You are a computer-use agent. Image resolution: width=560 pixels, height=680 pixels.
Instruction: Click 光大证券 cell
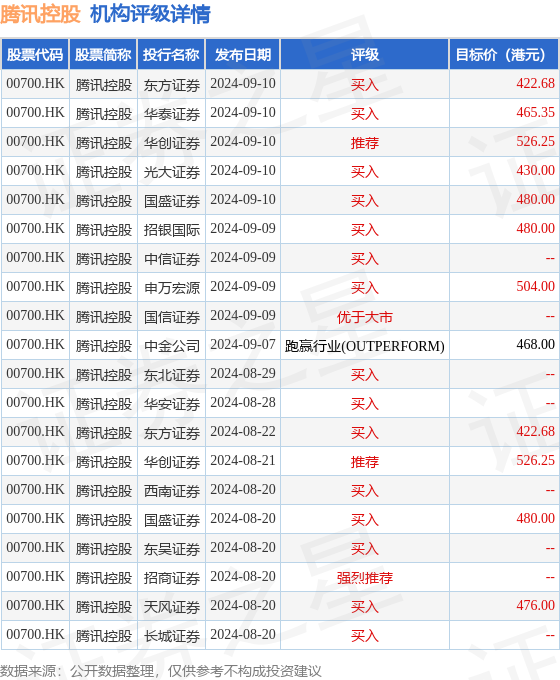(x=172, y=172)
